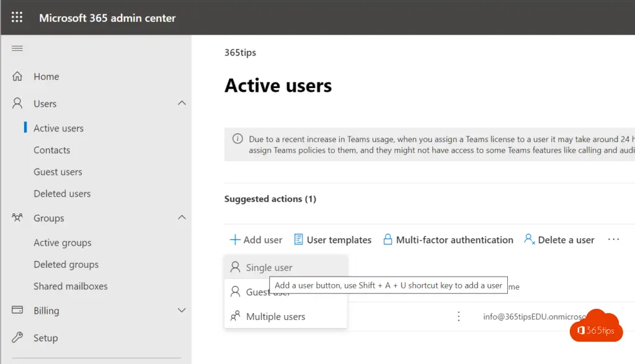Open Multi-factor authentication settings
The width and height of the screenshot is (635, 364).
[448, 240]
